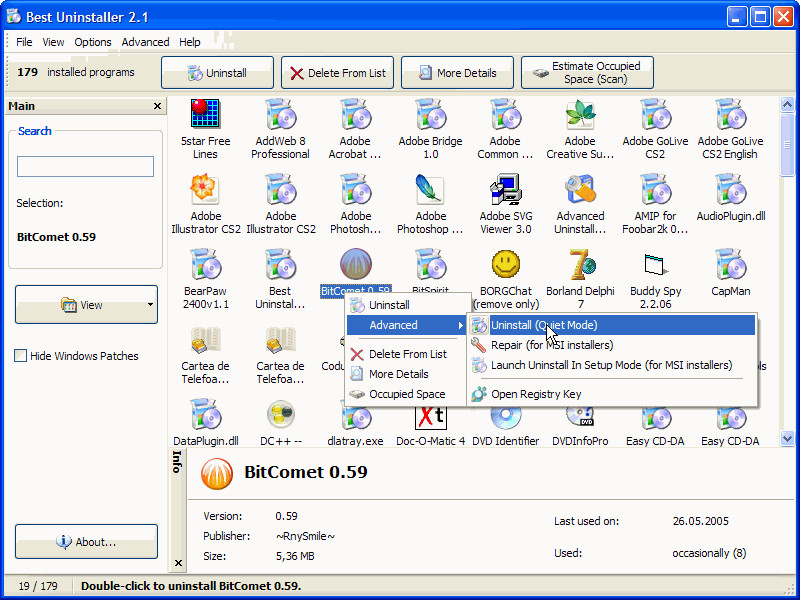
Task: Select the first Cartea de Telefoane icon
Action: 205,340
